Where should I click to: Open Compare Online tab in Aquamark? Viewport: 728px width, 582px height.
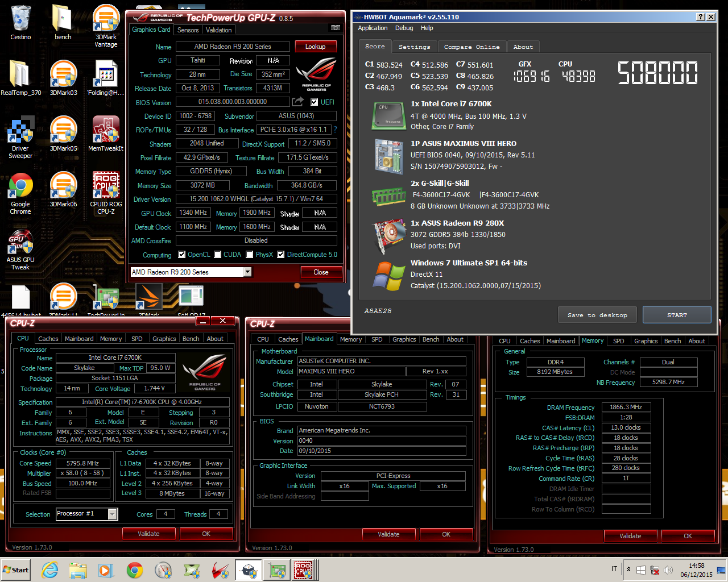[471, 47]
